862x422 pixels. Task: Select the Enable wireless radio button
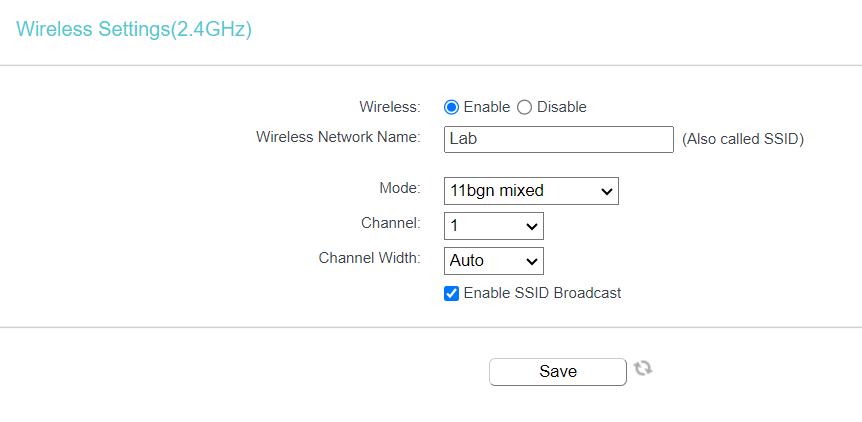click(451, 107)
